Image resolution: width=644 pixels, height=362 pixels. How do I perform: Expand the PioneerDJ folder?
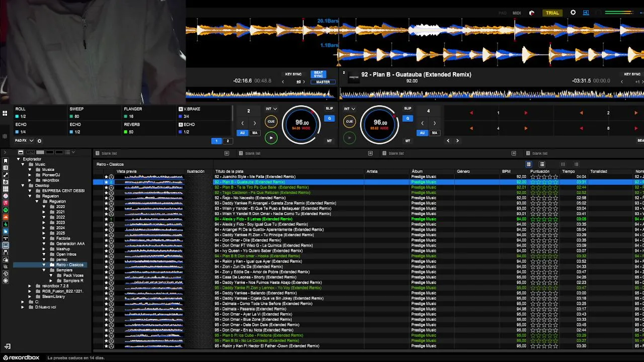pyautogui.click(x=30, y=175)
